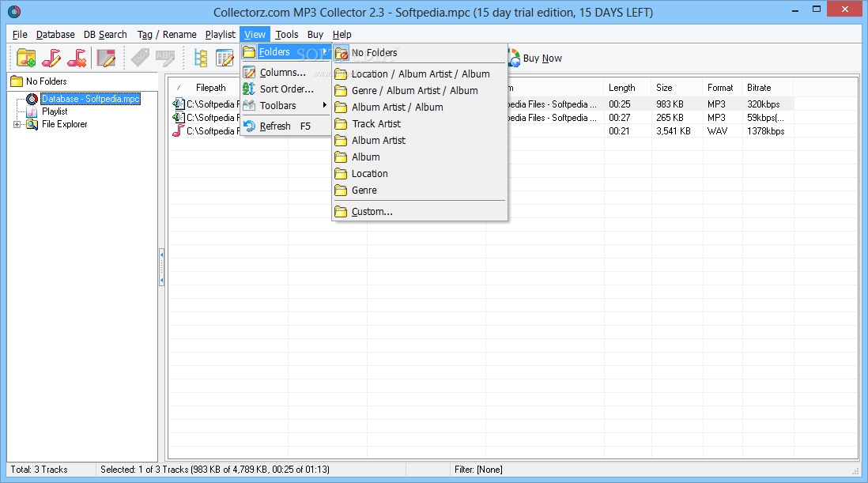Click the Filter: [None] status bar entry
This screenshot has width=868, height=483.
coord(478,470)
